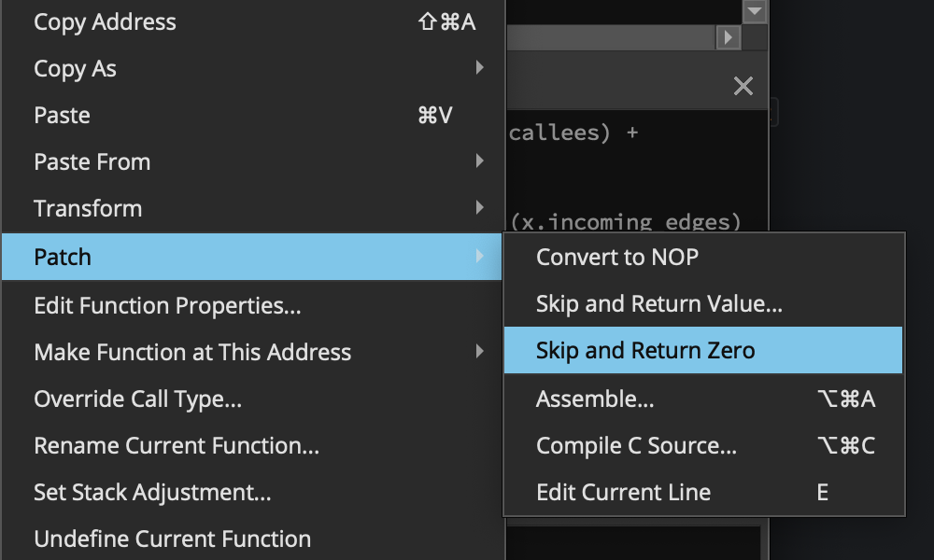The image size is (934, 560).
Task: Open Set Stack Adjustment dialog
Action: (x=152, y=493)
